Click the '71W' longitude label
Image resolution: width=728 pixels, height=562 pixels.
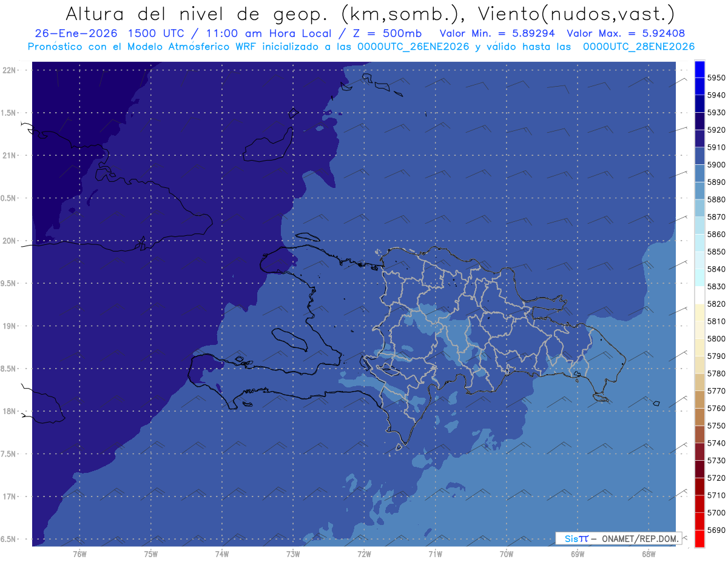(x=435, y=554)
